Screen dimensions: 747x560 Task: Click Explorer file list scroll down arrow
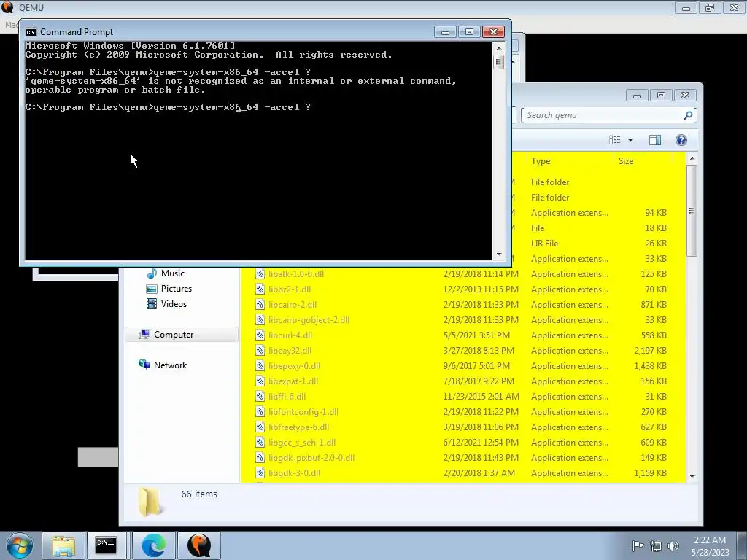[x=692, y=477]
